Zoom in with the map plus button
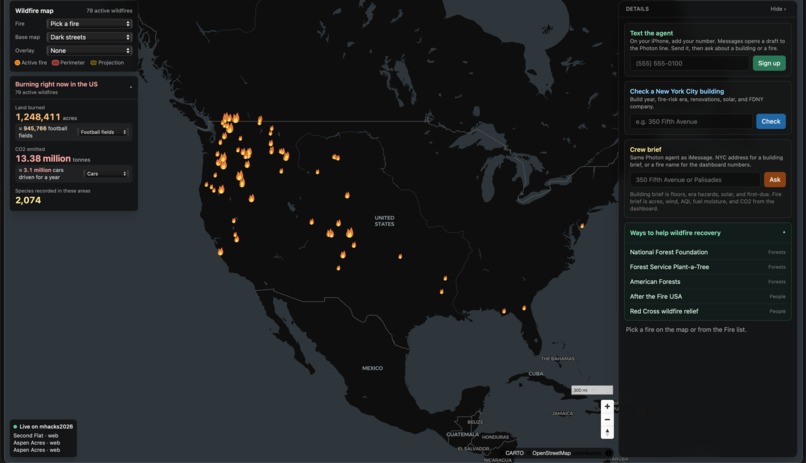Screen dimensions: 806x463 click(x=607, y=406)
